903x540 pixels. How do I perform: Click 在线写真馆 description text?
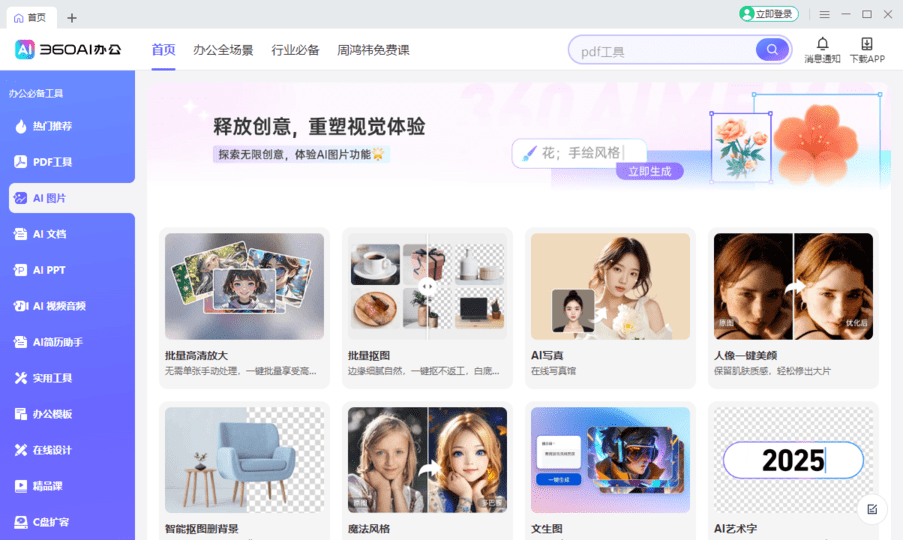(x=553, y=371)
